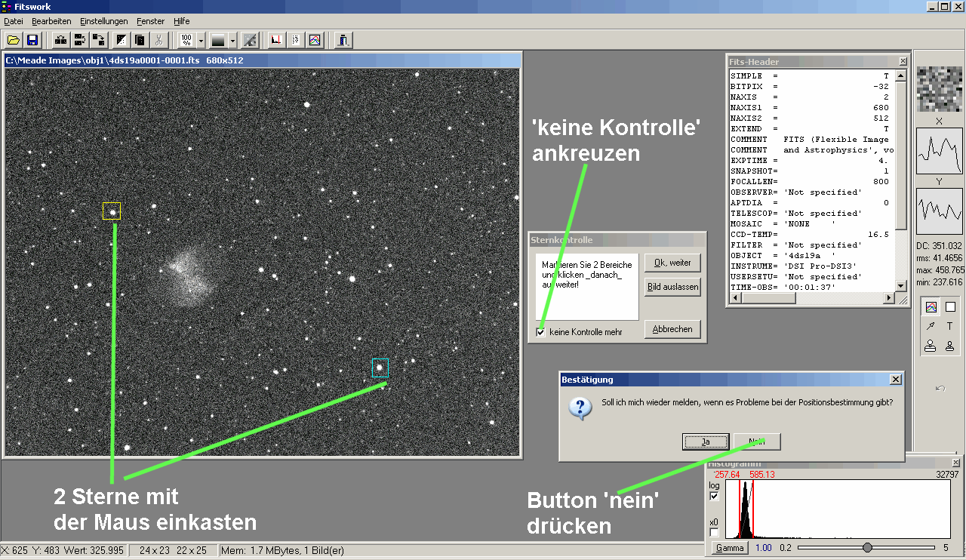Click the scissors cut icon in toolbar
The width and height of the screenshot is (966, 560).
(159, 40)
